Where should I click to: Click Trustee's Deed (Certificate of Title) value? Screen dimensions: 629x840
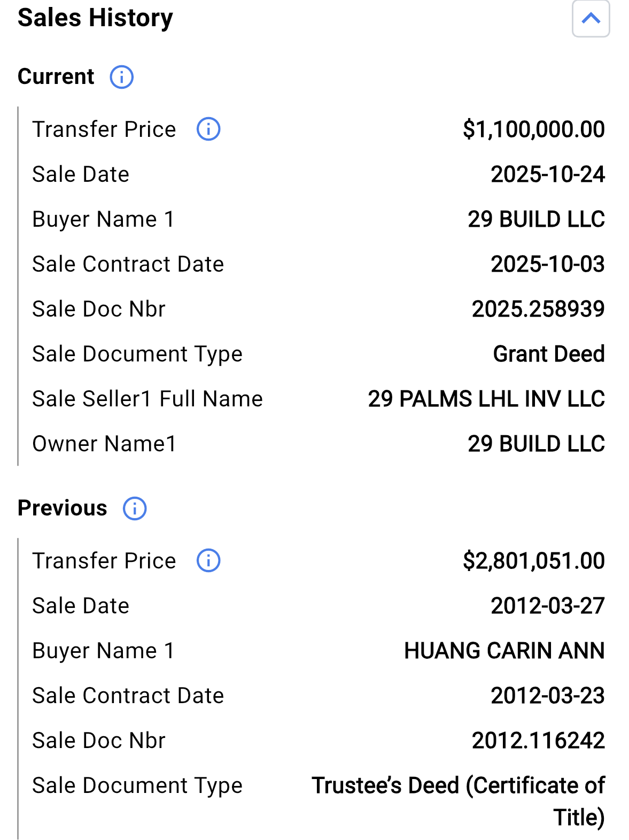pyautogui.click(x=459, y=802)
